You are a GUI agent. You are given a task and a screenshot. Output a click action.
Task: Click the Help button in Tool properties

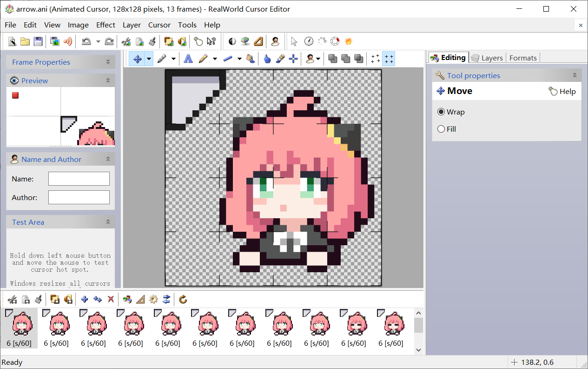tap(562, 92)
